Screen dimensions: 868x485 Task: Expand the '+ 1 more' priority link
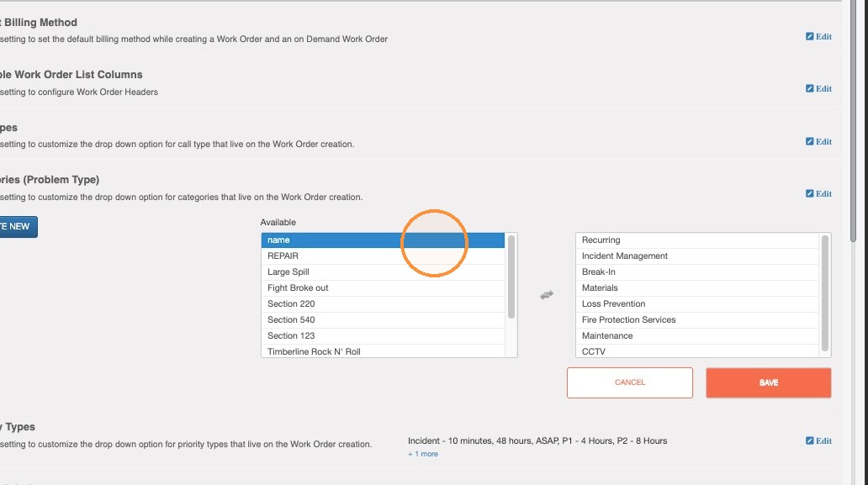coord(423,454)
